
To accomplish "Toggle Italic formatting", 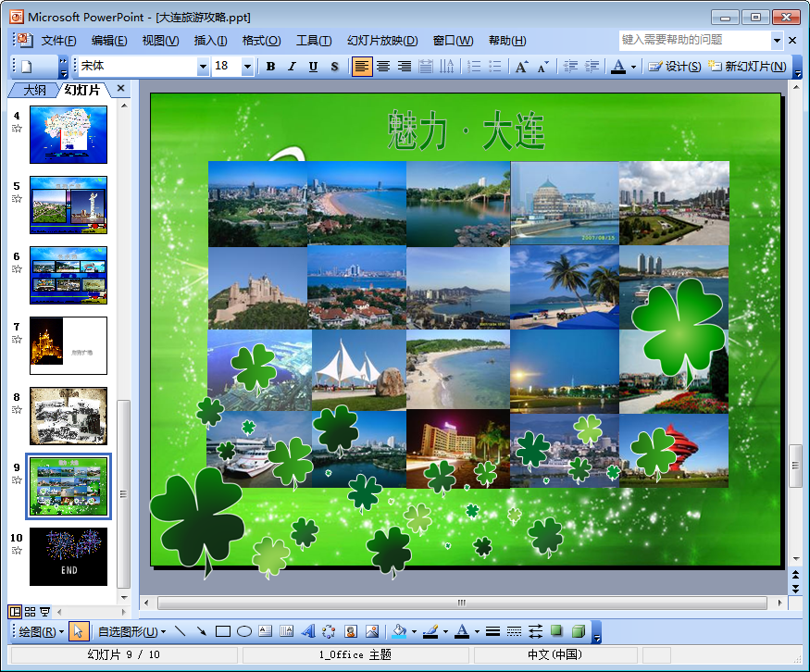I will point(292,66).
